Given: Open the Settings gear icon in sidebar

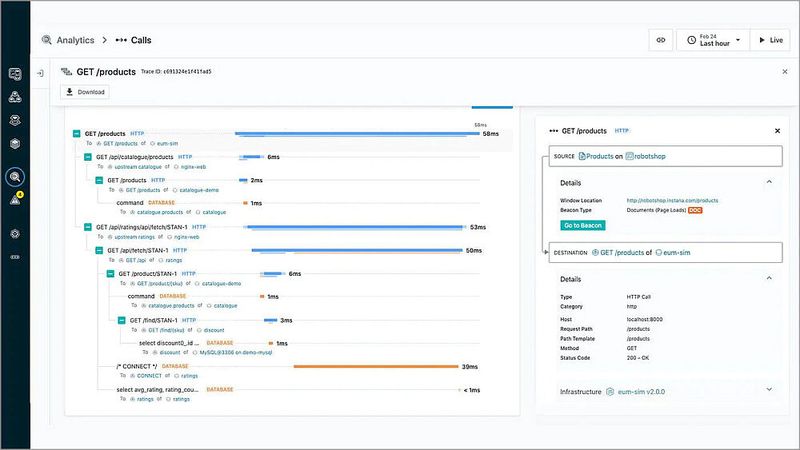Looking at the screenshot, I should pyautogui.click(x=15, y=234).
